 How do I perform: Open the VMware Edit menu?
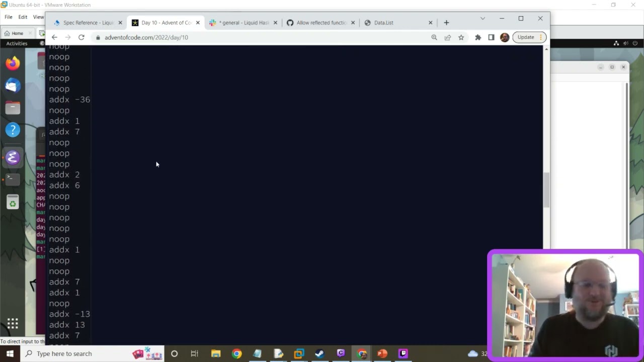tap(23, 17)
